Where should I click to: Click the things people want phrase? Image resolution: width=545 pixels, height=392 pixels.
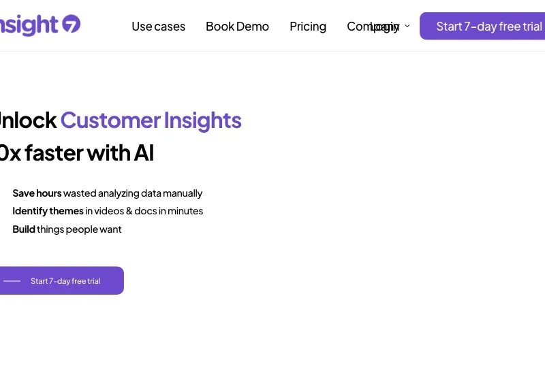click(x=79, y=229)
